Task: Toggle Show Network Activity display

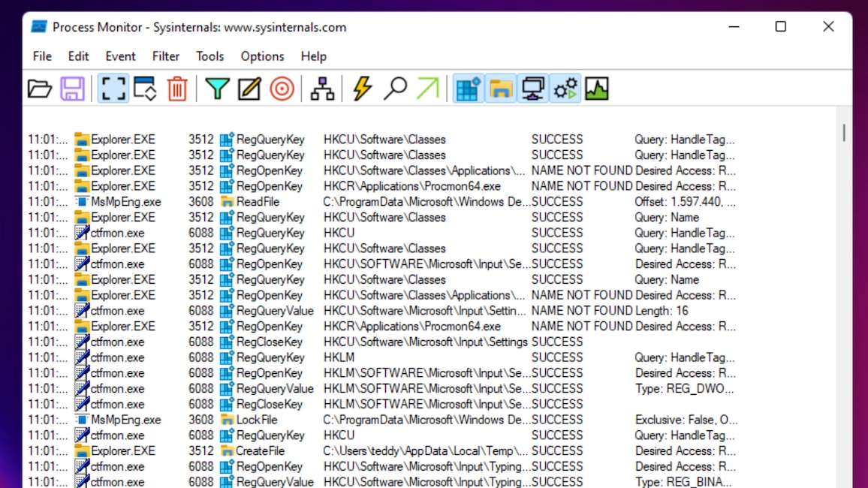Action: pos(535,88)
